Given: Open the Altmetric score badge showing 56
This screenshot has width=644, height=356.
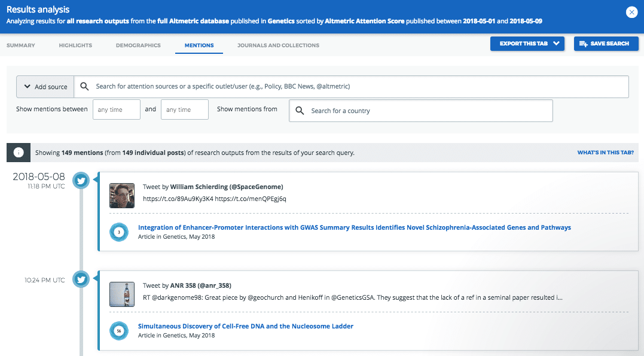Looking at the screenshot, I should coord(119,331).
